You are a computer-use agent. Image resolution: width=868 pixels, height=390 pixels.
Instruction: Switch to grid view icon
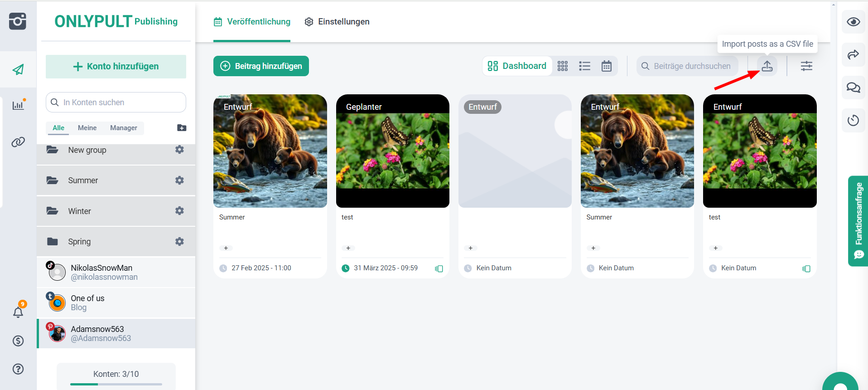click(x=563, y=66)
